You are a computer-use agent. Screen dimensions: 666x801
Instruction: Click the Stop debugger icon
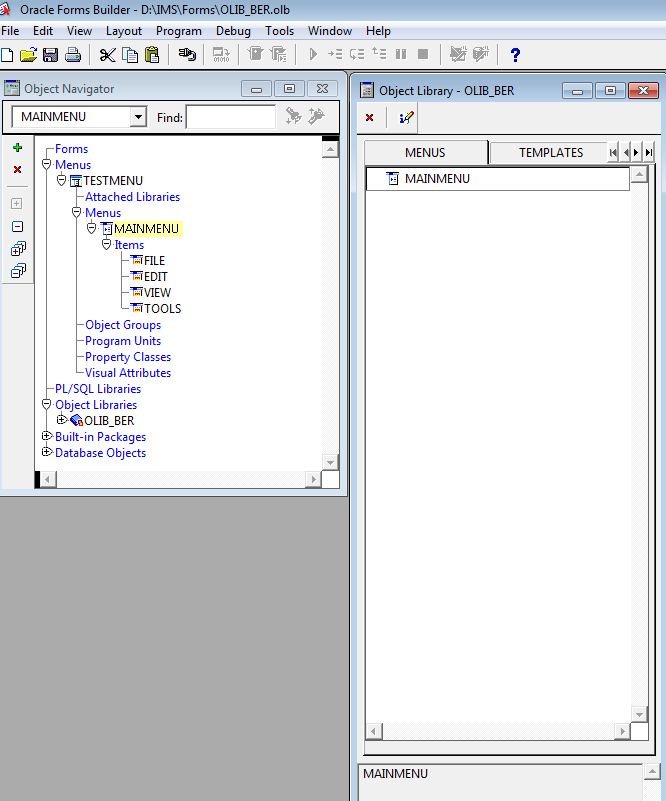tap(423, 54)
